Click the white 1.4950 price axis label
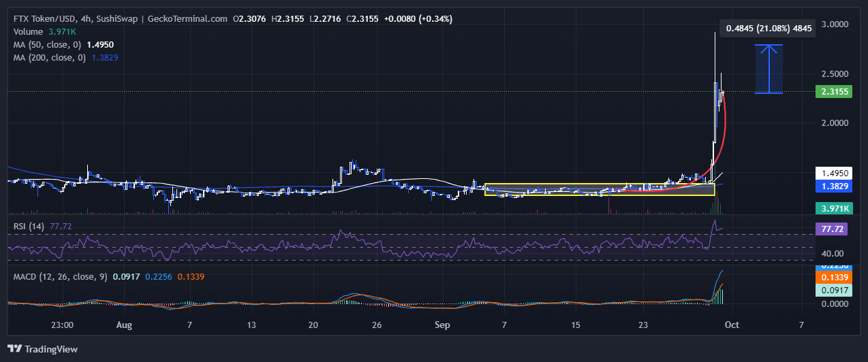Image resolution: width=868 pixels, height=362 pixels. [x=833, y=174]
